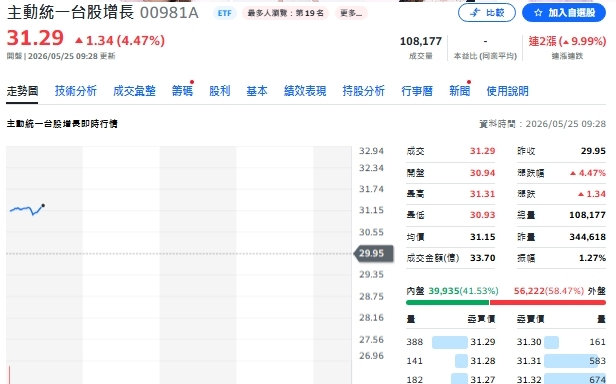Click the green 內盤 ratio bar
The height and width of the screenshot is (384, 616).
tap(447, 302)
